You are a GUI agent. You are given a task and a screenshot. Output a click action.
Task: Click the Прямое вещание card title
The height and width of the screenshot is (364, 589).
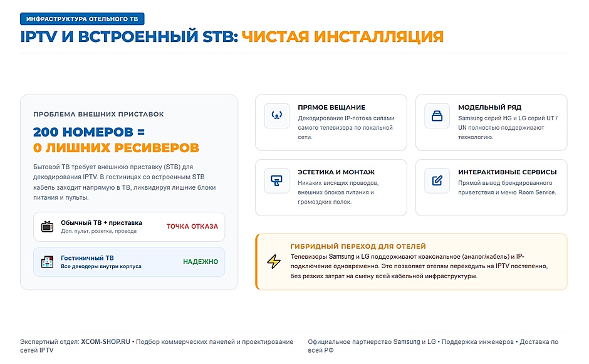tap(331, 107)
